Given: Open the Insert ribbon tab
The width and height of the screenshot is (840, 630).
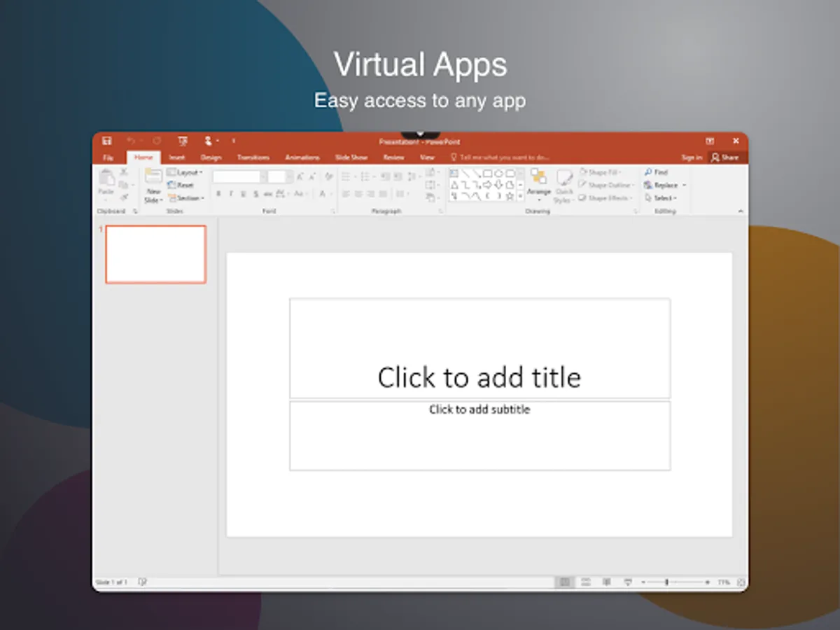Looking at the screenshot, I should [177, 158].
